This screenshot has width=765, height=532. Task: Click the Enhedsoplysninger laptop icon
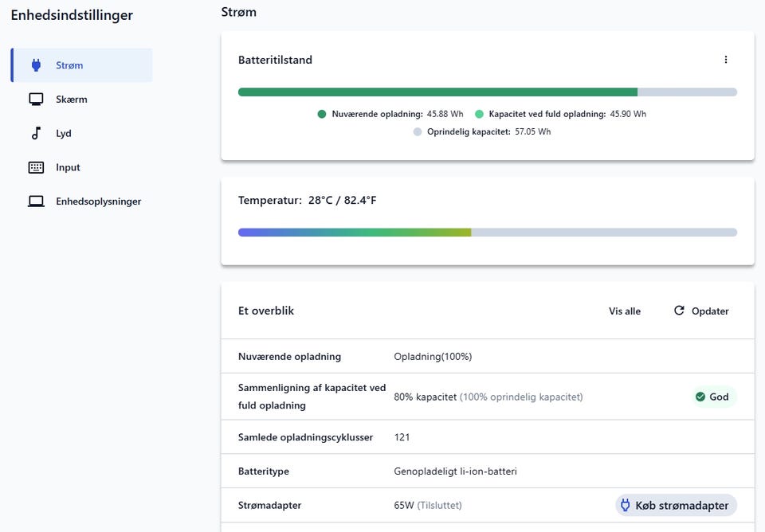click(x=36, y=201)
